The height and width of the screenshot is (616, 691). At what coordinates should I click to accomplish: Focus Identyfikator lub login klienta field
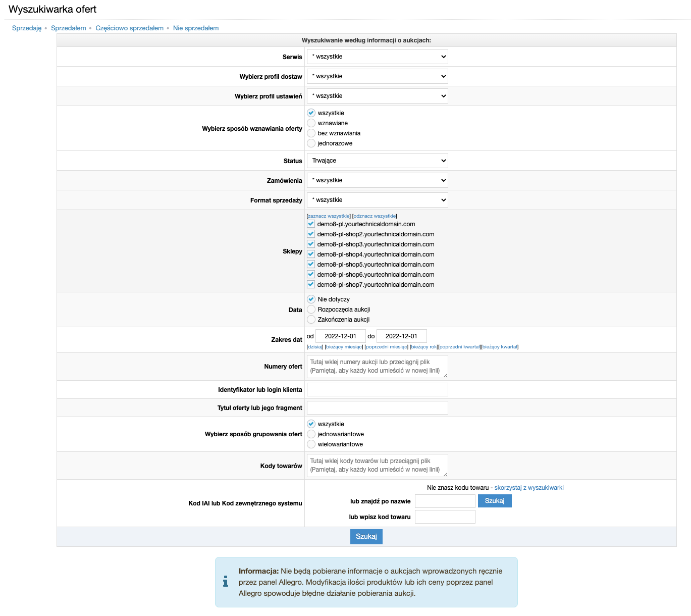[378, 389]
